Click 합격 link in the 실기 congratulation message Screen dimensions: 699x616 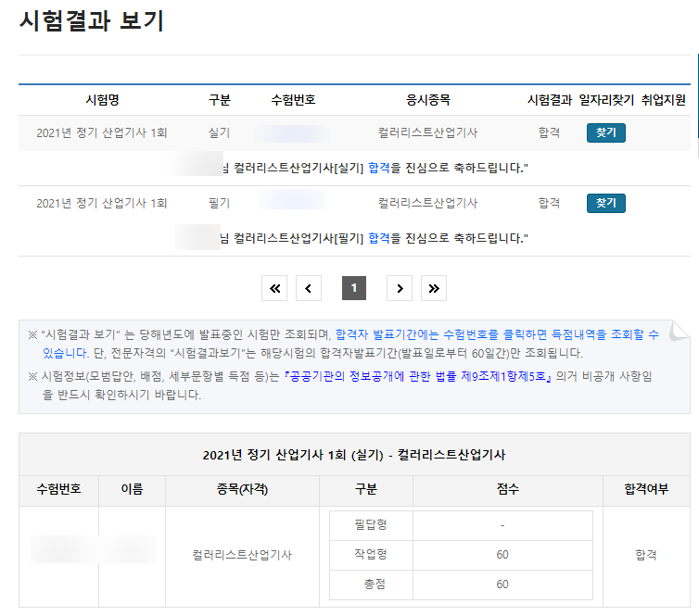pos(379,168)
